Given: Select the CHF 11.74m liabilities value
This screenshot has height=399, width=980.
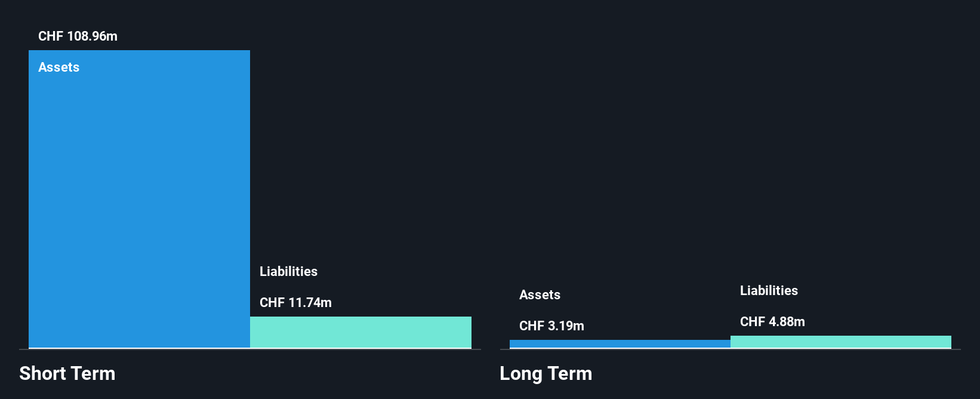Looking at the screenshot, I should [295, 302].
